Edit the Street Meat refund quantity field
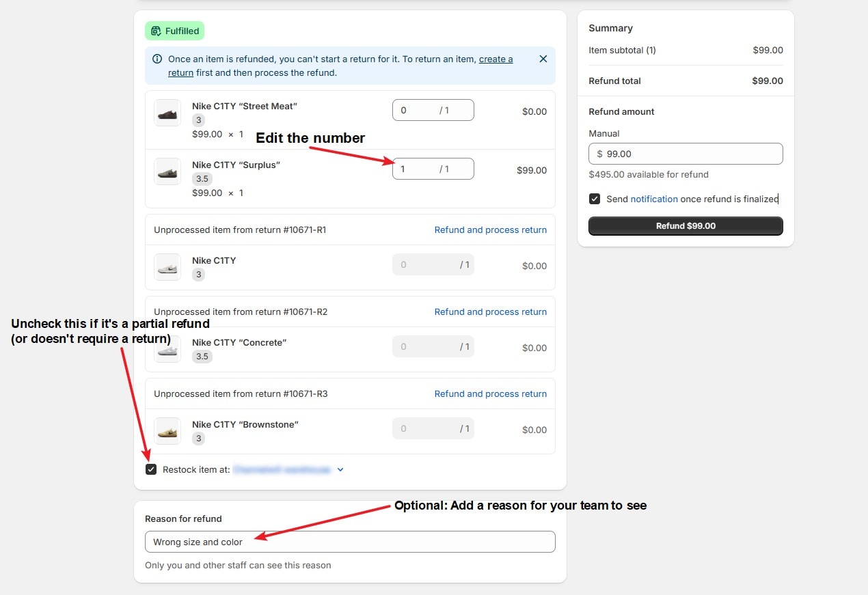Viewport: 868px width, 595px height. point(433,110)
